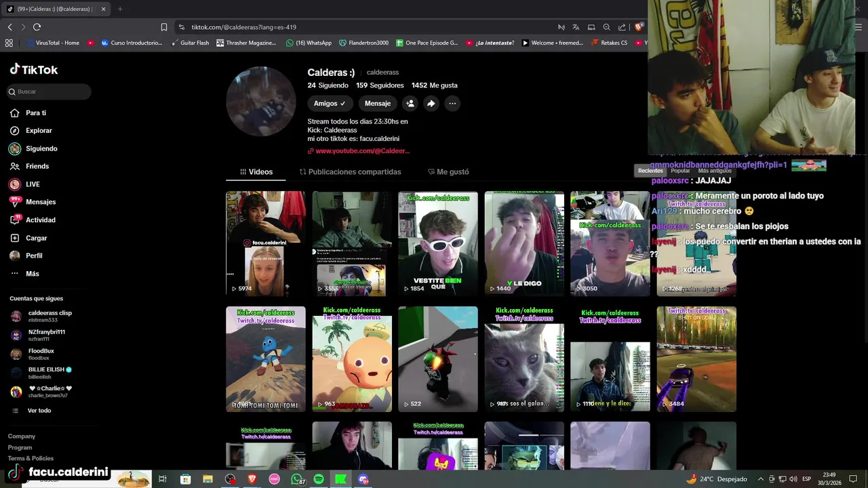The image size is (868, 488).
Task: Open WhatsApp from the taskbar
Action: click(296, 479)
